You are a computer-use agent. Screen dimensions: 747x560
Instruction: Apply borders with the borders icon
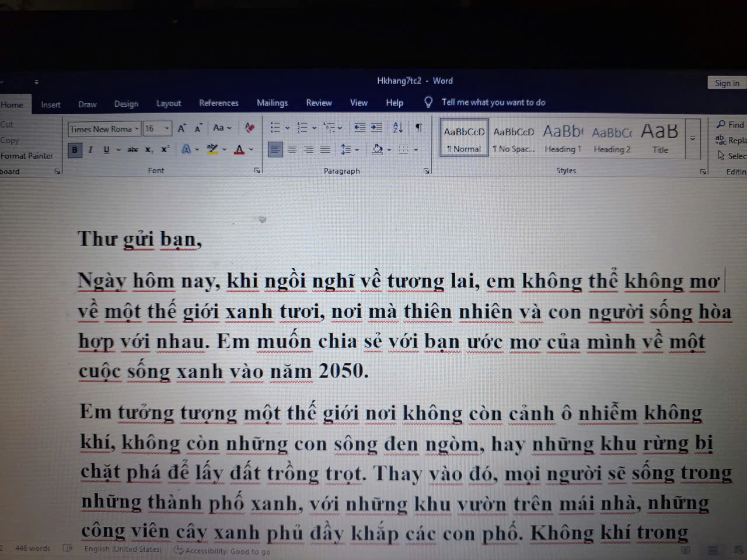[x=404, y=149]
